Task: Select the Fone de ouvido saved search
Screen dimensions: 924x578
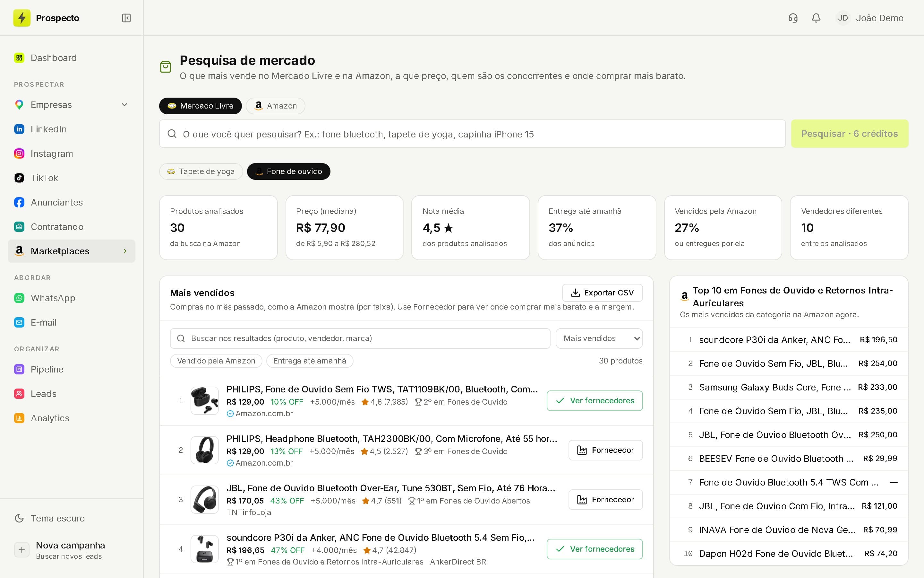Action: click(289, 171)
